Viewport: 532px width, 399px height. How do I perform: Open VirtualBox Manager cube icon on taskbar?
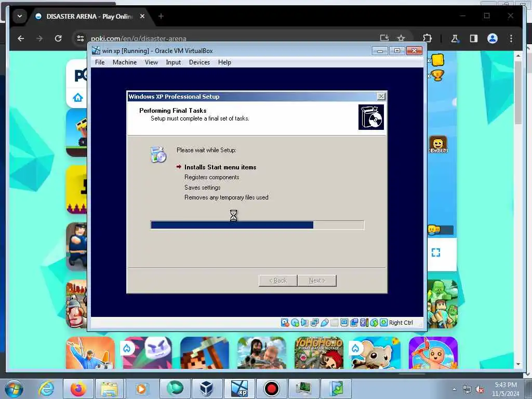[x=207, y=389]
